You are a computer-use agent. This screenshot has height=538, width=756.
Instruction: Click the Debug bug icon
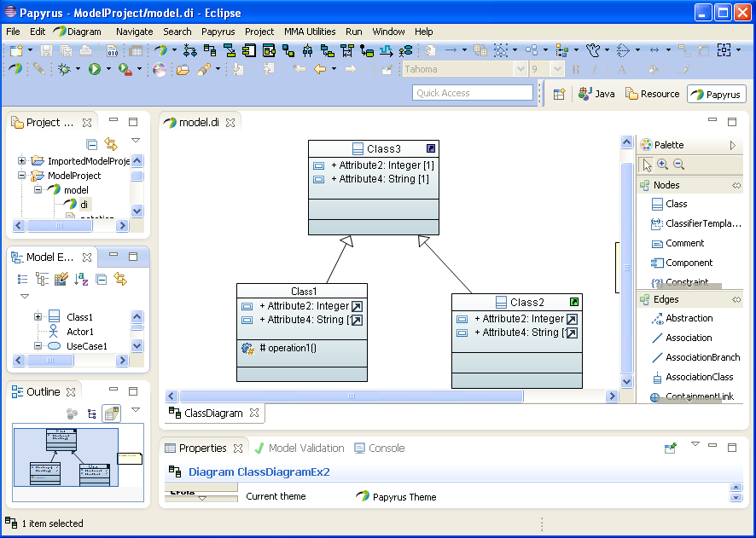coord(64,69)
